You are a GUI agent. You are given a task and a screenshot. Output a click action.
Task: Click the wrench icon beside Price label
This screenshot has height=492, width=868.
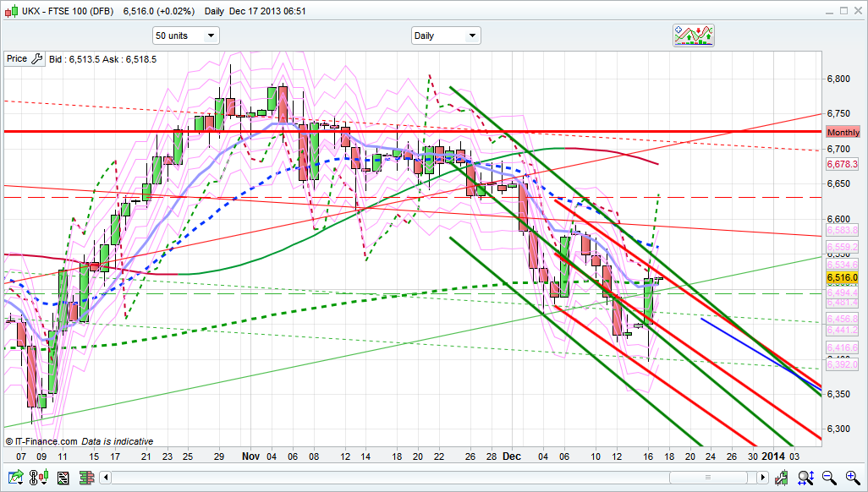click(x=36, y=59)
